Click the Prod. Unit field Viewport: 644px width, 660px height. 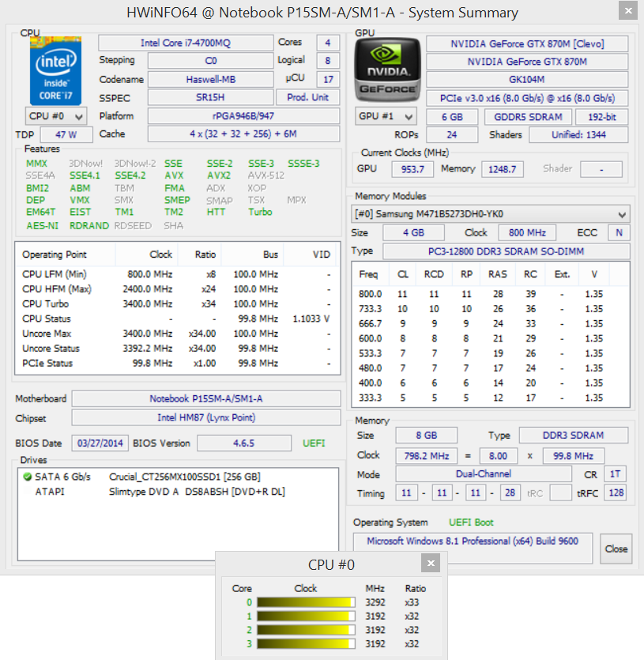pos(307,98)
